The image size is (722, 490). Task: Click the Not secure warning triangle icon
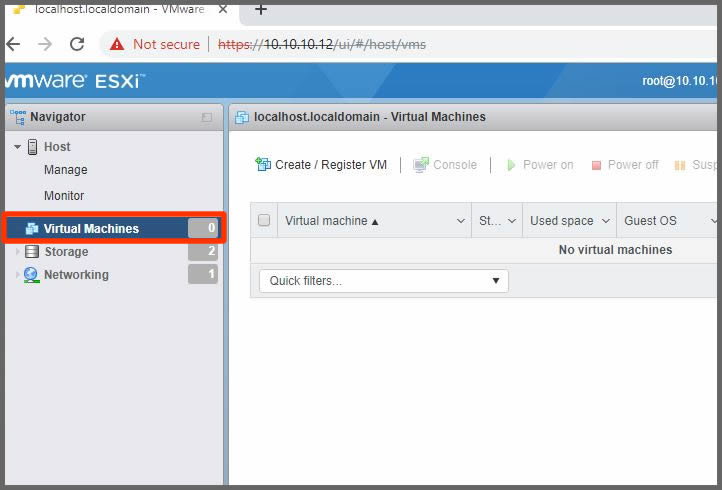pyautogui.click(x=117, y=44)
